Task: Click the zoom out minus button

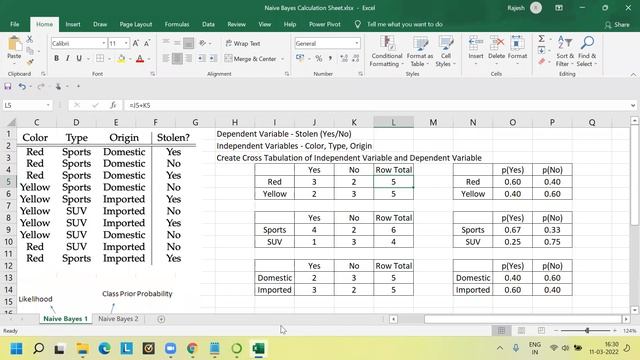Action: [556, 331]
